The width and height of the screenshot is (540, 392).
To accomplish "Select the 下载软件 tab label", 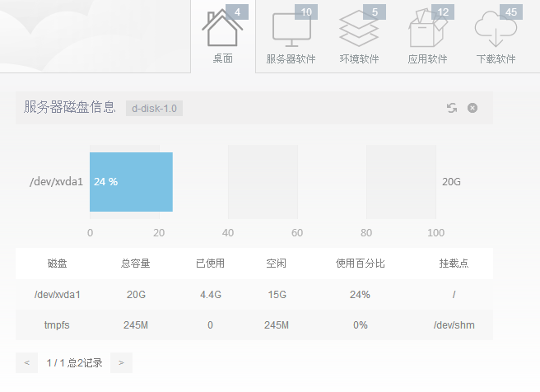I will (496, 59).
